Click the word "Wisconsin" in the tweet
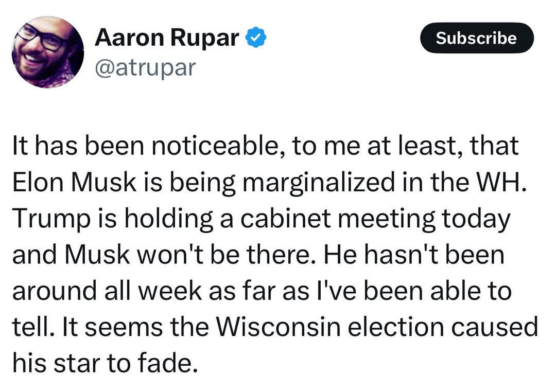This screenshot has width=556, height=392. [x=279, y=327]
